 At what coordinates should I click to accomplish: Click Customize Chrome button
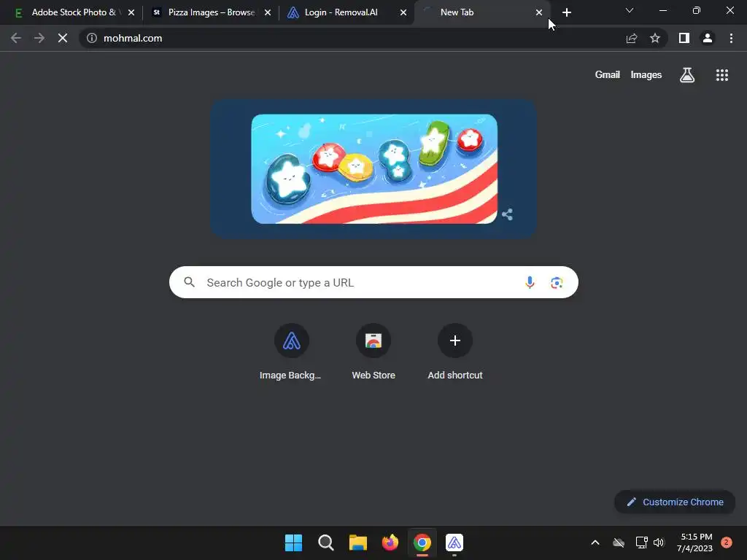(x=675, y=502)
